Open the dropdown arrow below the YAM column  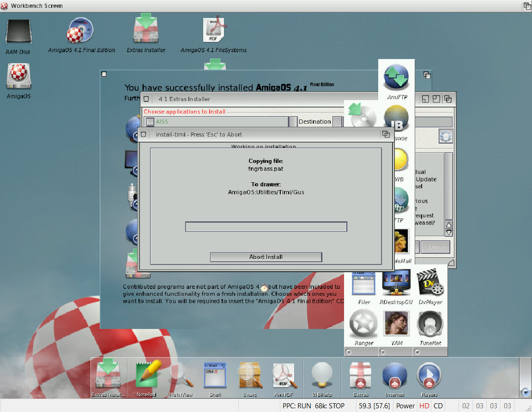[x=383, y=352]
